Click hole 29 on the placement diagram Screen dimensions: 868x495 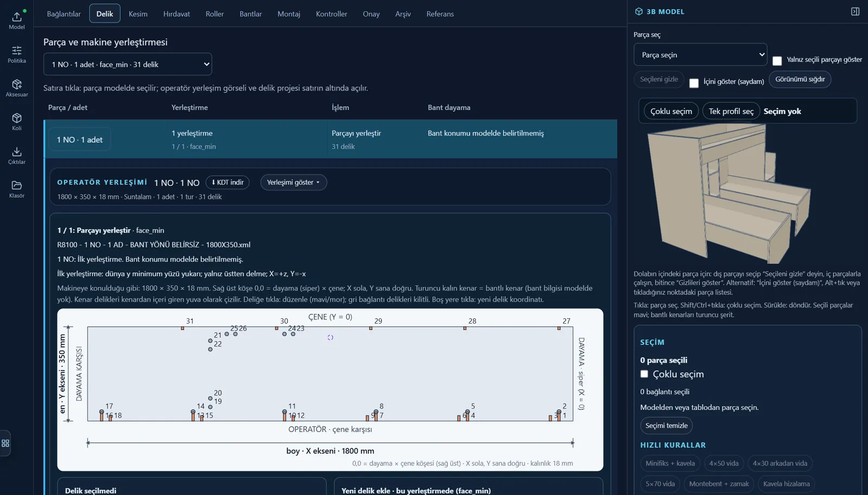point(371,328)
